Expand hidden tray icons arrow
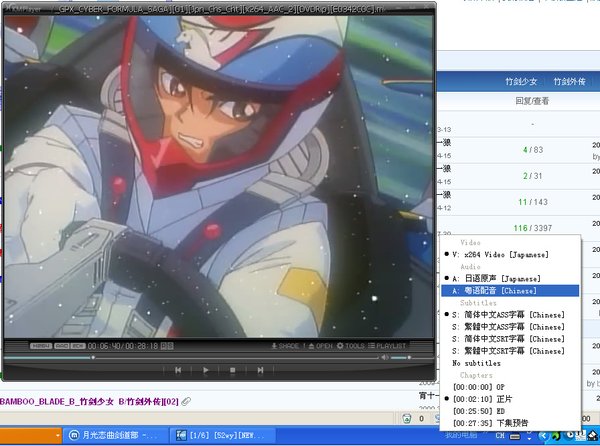This screenshot has height=446, width=600. 543,435
